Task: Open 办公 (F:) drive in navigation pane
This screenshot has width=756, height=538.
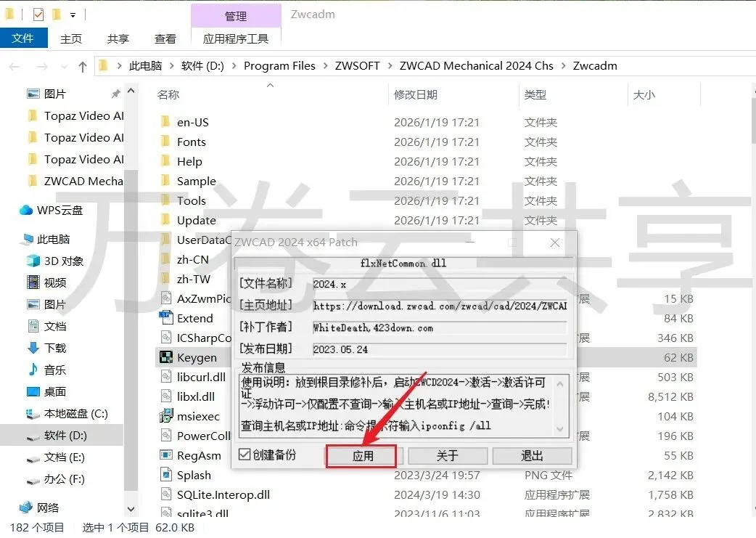Action: click(64, 479)
